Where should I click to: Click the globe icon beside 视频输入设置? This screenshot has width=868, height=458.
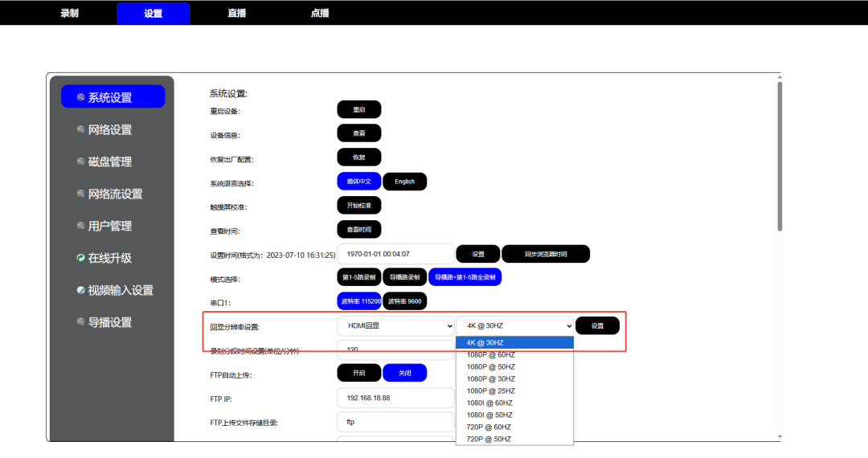(x=81, y=290)
